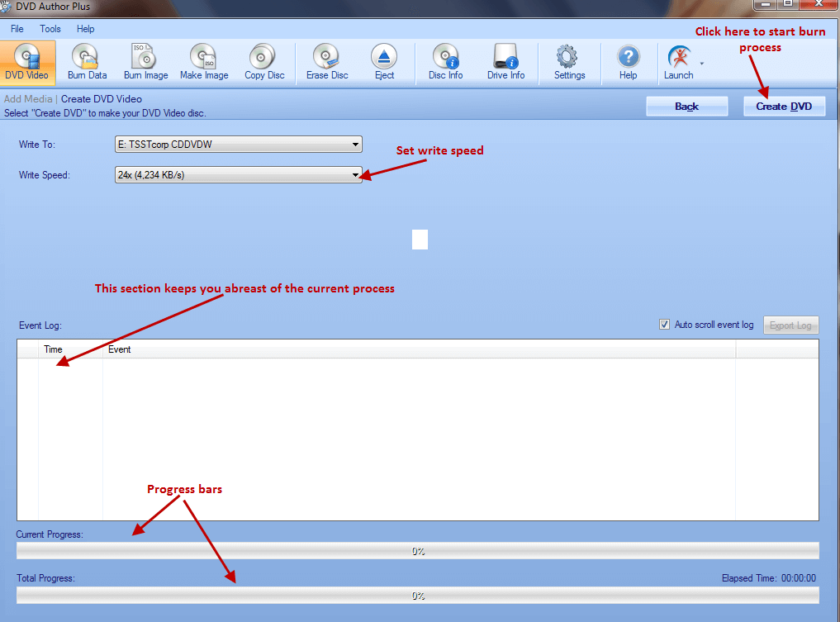Click the Elapsed Time 00:00:00 readout
The width and height of the screenshot is (840, 622).
click(x=769, y=578)
